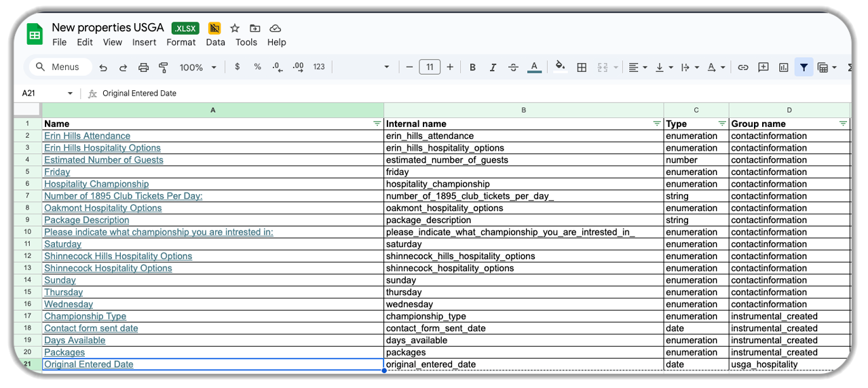
Task: Insert a chart
Action: (x=784, y=67)
